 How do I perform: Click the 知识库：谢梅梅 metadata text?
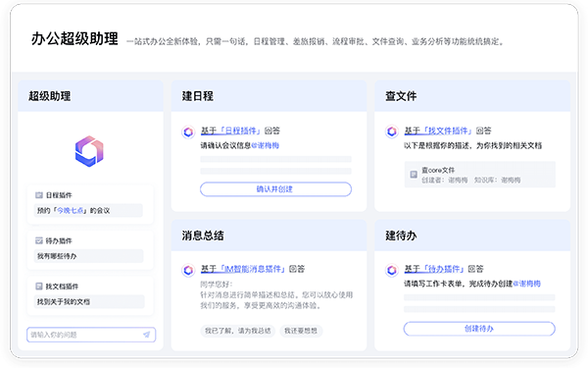pyautogui.click(x=497, y=181)
